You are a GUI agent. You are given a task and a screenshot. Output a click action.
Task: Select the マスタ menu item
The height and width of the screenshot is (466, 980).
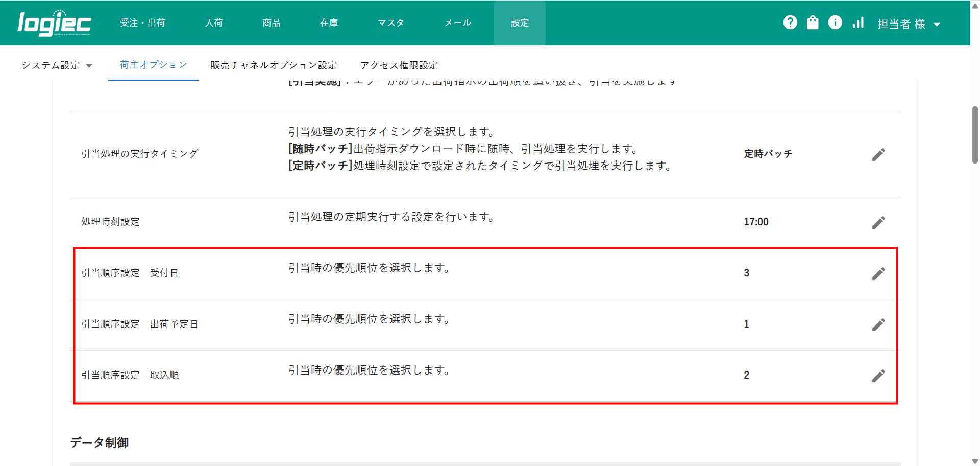click(x=391, y=23)
